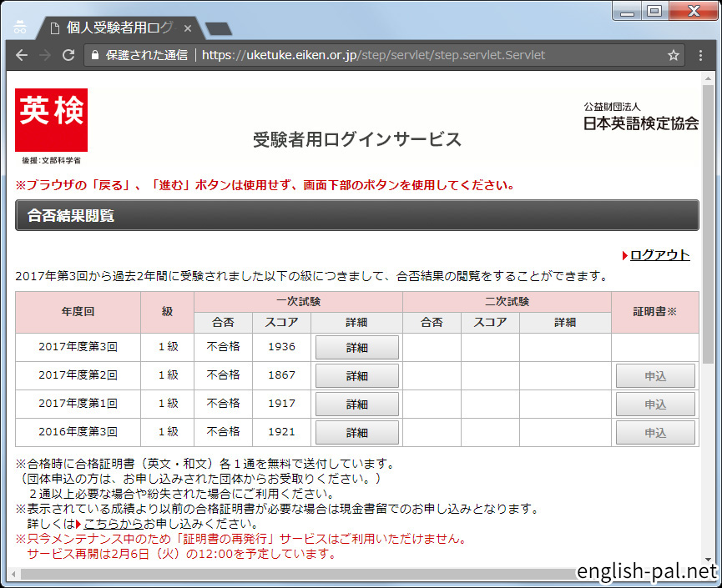This screenshot has width=722, height=588.
Task: Click the ログアウト link
Action: point(659,255)
